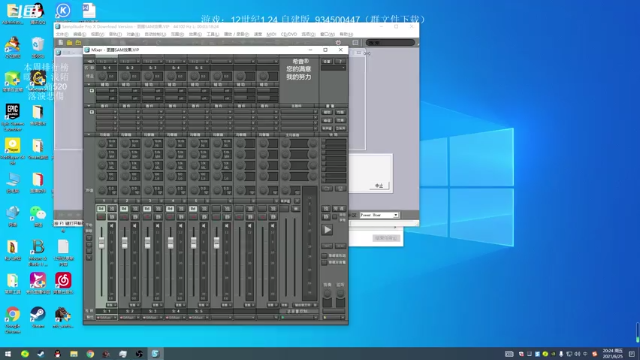Click the volume fader handle of channel 1
Viewport: 640px width, 360px height.
coord(102,242)
